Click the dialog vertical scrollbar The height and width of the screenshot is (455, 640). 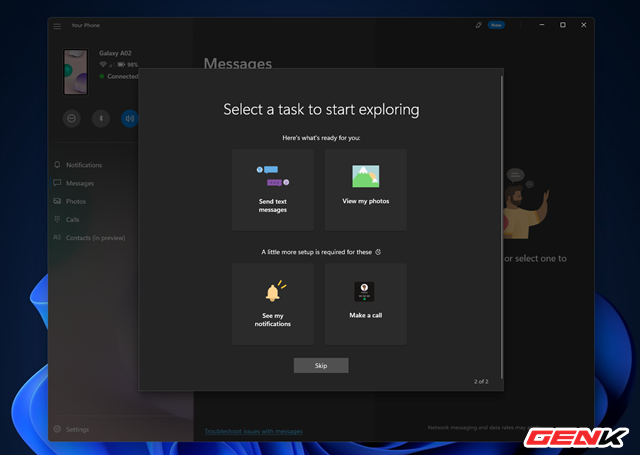pos(502,227)
